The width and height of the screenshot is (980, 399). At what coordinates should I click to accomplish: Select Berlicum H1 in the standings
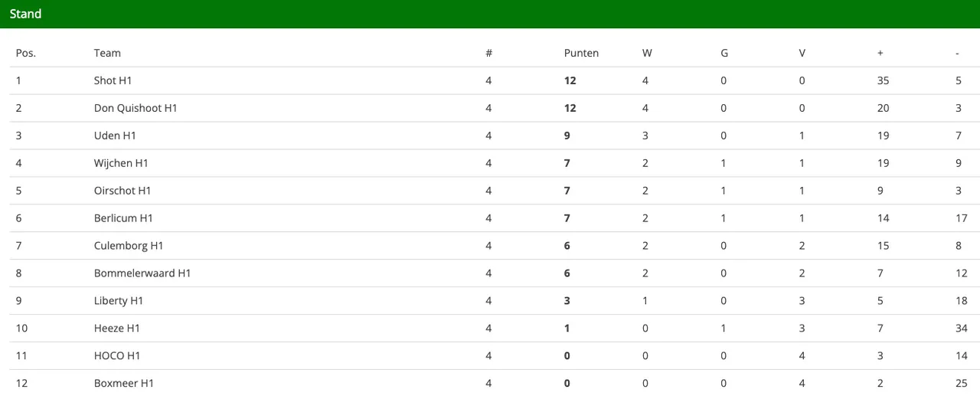pyautogui.click(x=123, y=218)
